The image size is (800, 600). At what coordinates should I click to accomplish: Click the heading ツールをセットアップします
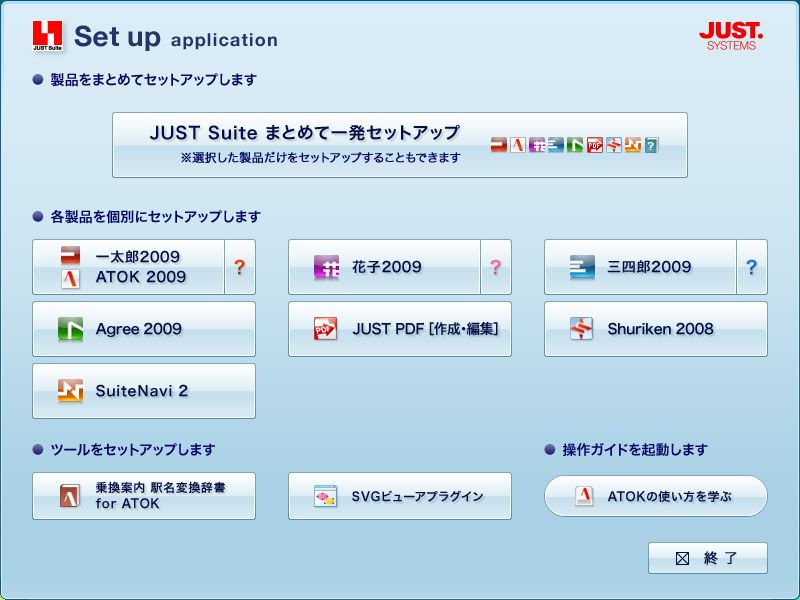point(133,450)
